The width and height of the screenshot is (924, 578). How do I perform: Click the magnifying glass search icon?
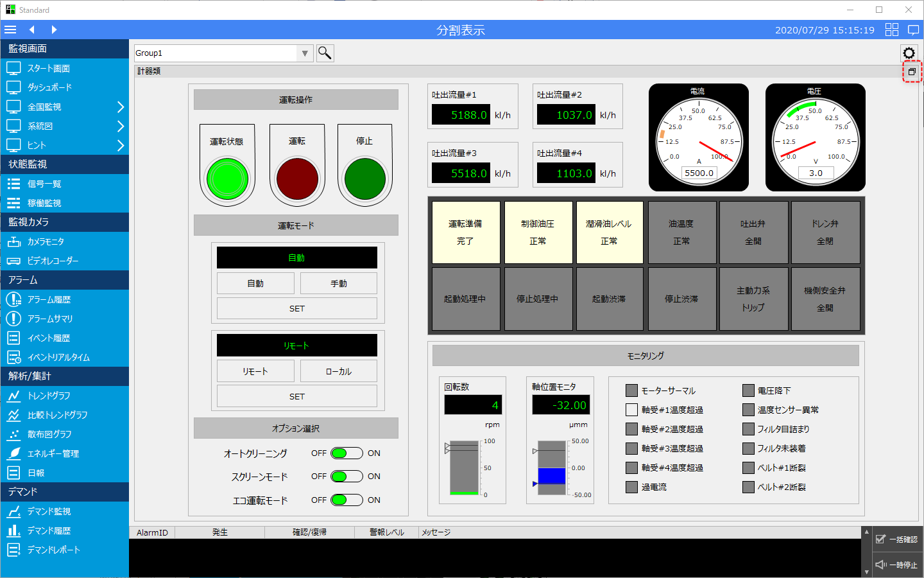point(325,53)
